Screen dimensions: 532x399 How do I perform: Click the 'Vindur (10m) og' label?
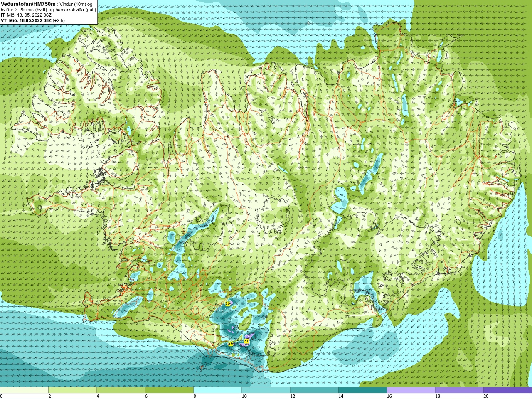tap(76, 4)
